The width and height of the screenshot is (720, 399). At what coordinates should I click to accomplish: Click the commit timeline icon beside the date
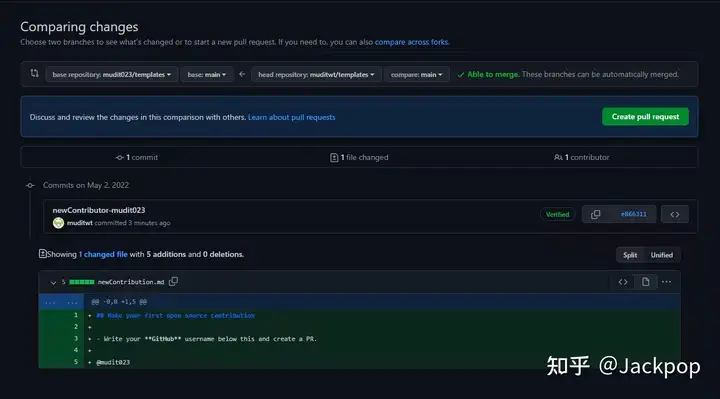30,185
